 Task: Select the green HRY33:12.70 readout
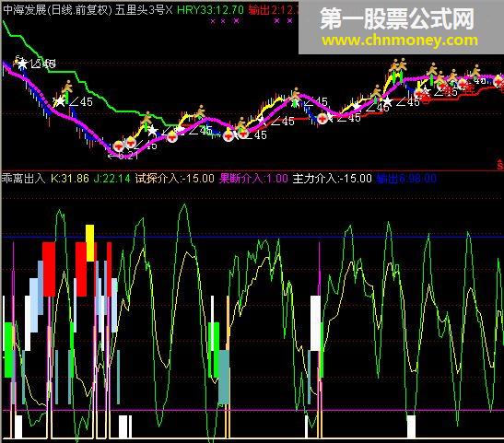[x=210, y=10]
